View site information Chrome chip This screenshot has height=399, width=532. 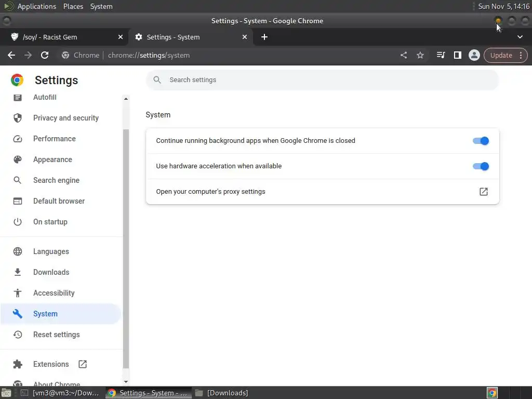pos(81,55)
